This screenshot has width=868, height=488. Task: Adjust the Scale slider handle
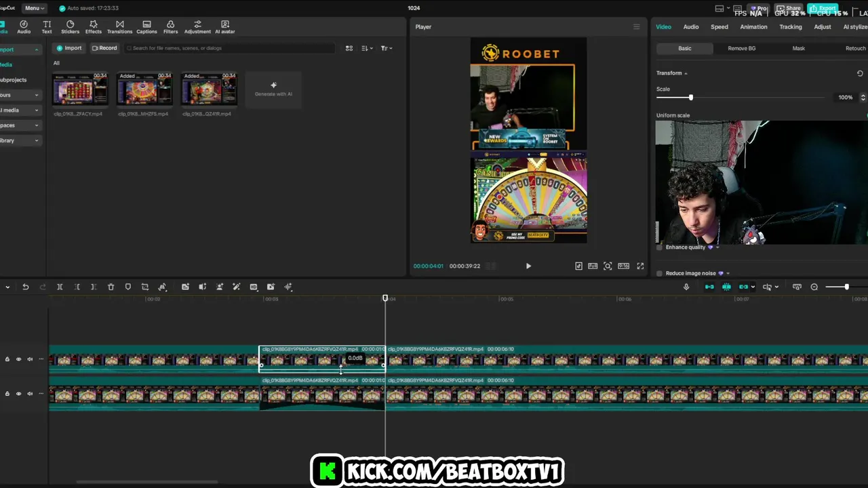pos(690,98)
